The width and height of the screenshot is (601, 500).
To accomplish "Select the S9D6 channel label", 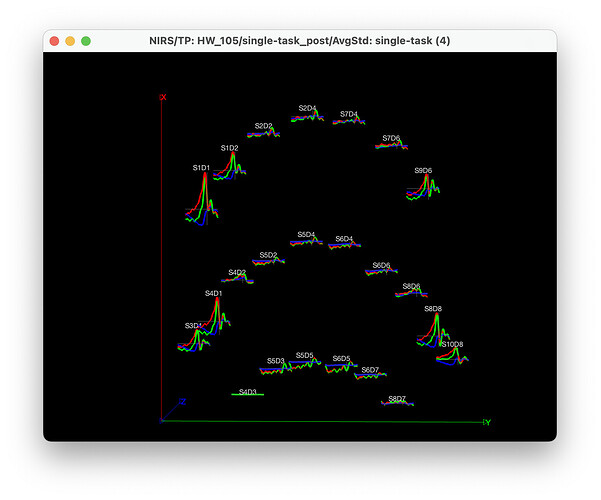I will (423, 171).
